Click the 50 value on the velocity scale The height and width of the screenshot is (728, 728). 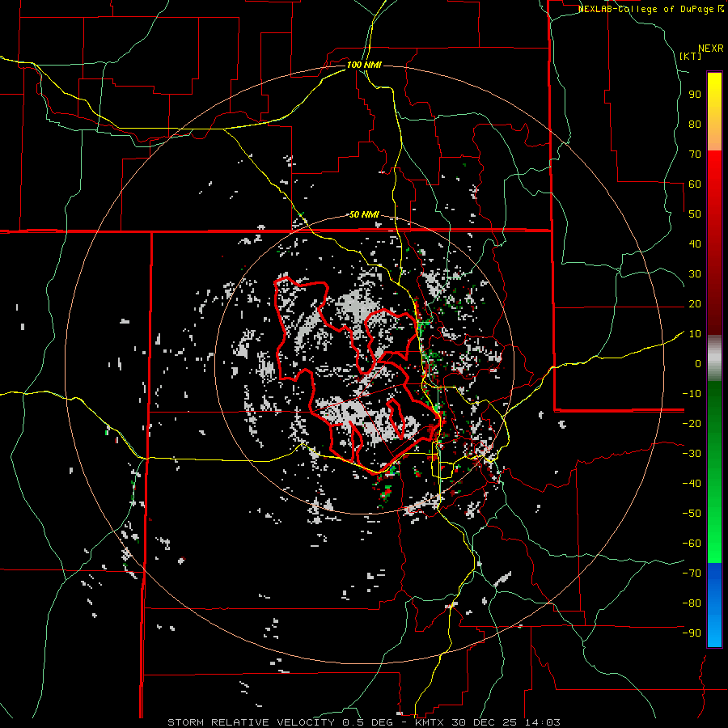pos(695,214)
